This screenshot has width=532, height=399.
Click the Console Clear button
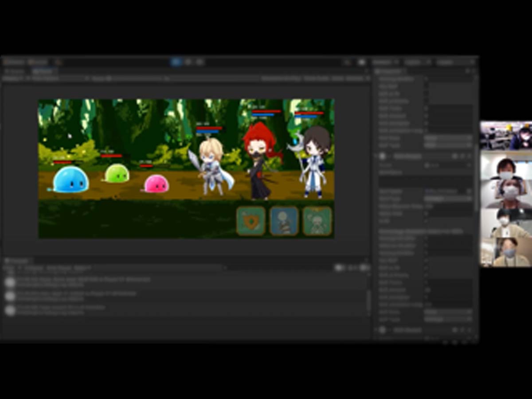[x=9, y=268]
